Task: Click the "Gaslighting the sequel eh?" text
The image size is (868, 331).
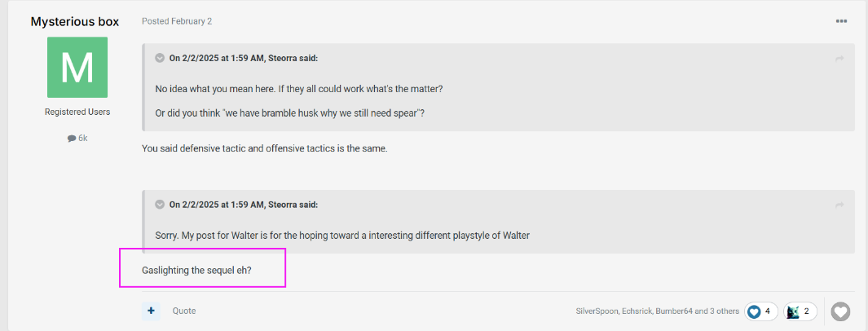Action: pyautogui.click(x=196, y=270)
